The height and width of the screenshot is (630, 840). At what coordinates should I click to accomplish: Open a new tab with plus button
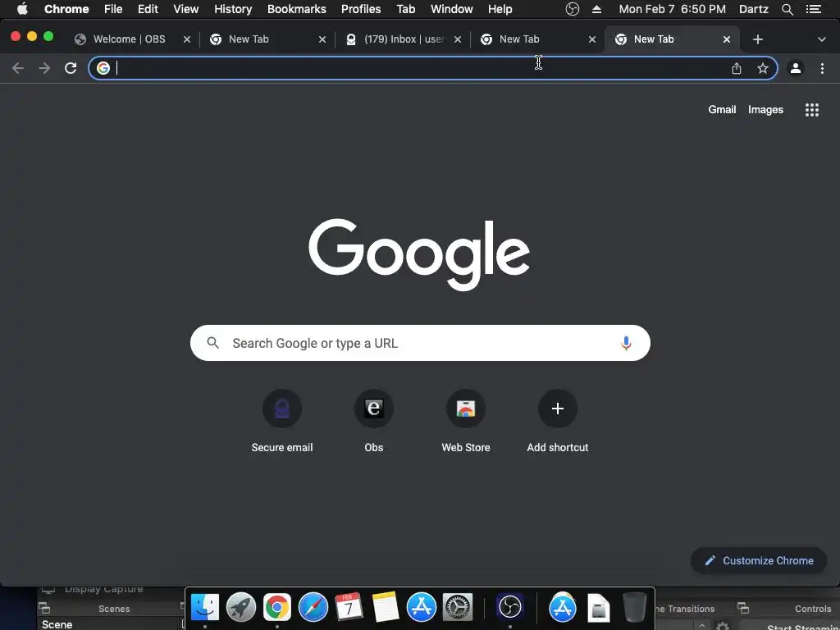click(757, 39)
